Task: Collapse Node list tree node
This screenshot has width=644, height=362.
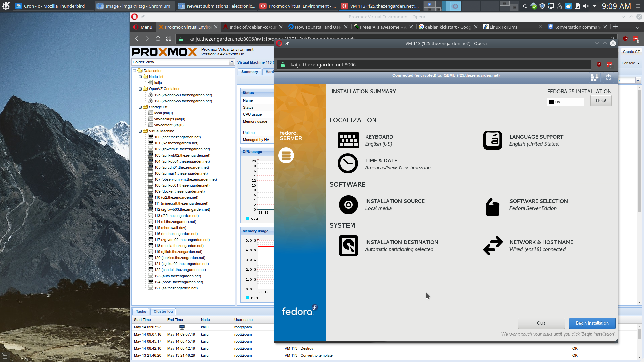Action: tap(140, 77)
